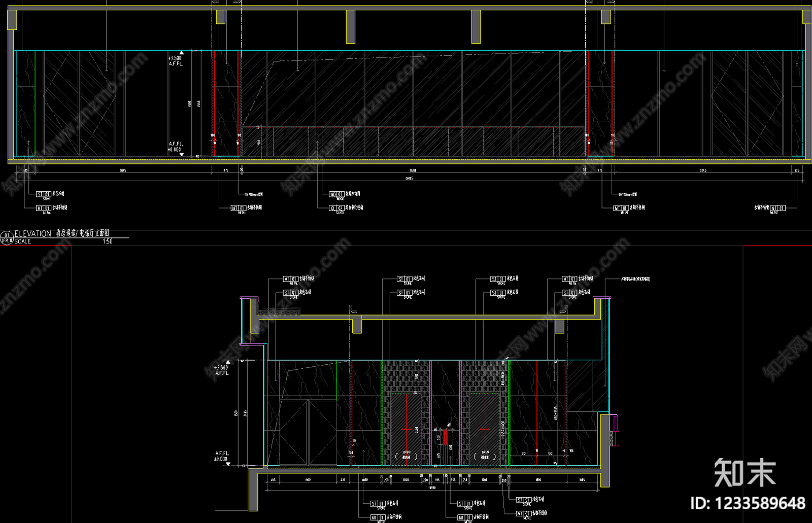This screenshot has height=523, width=812.
Task: Select the 18930 overall dimension text
Action: [x=432, y=487]
